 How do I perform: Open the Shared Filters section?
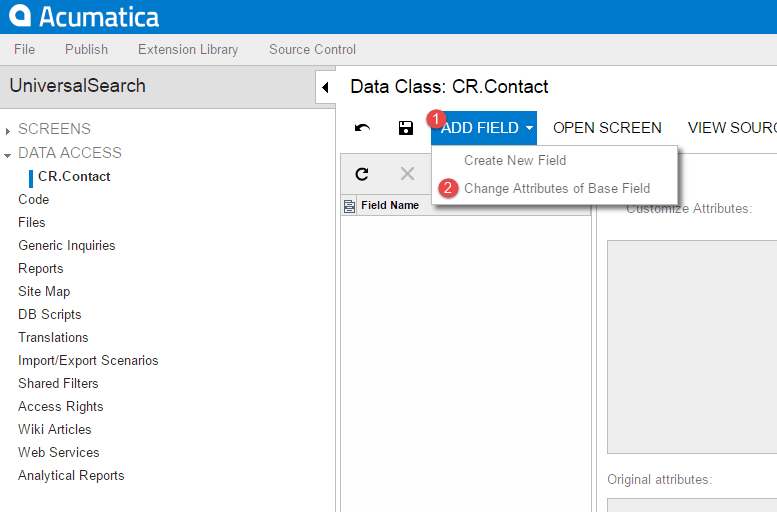(x=58, y=384)
